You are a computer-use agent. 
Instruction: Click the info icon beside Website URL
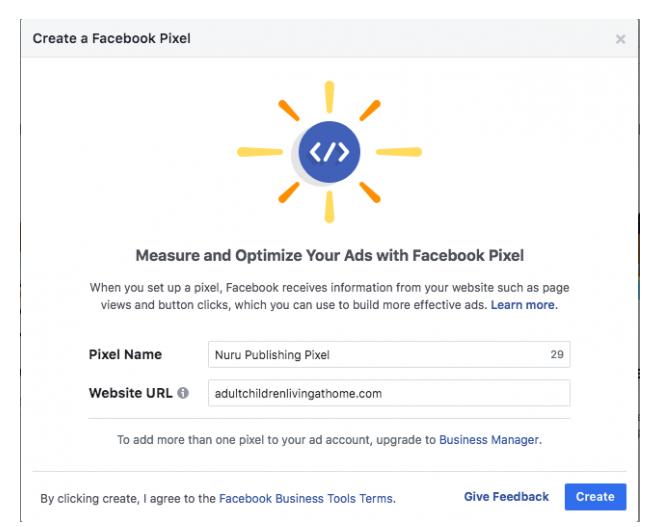pos(183,393)
